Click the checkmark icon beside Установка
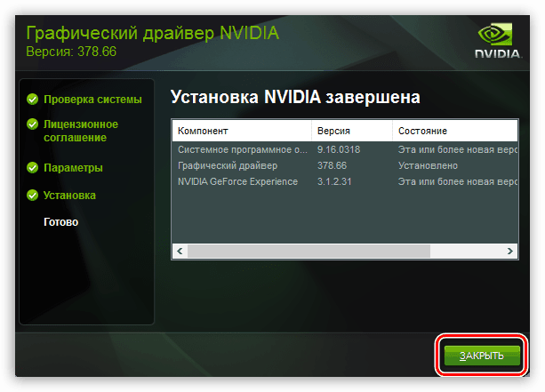Screen dimensions: 545x392 (32, 195)
